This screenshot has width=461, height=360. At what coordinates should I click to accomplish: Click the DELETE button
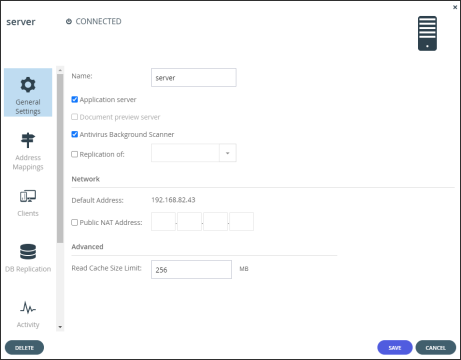click(x=24, y=348)
